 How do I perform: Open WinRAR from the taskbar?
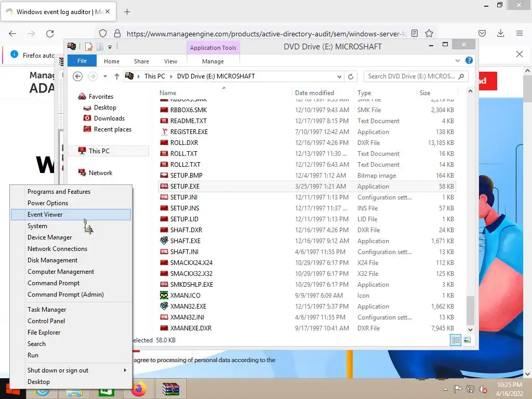tap(170, 389)
